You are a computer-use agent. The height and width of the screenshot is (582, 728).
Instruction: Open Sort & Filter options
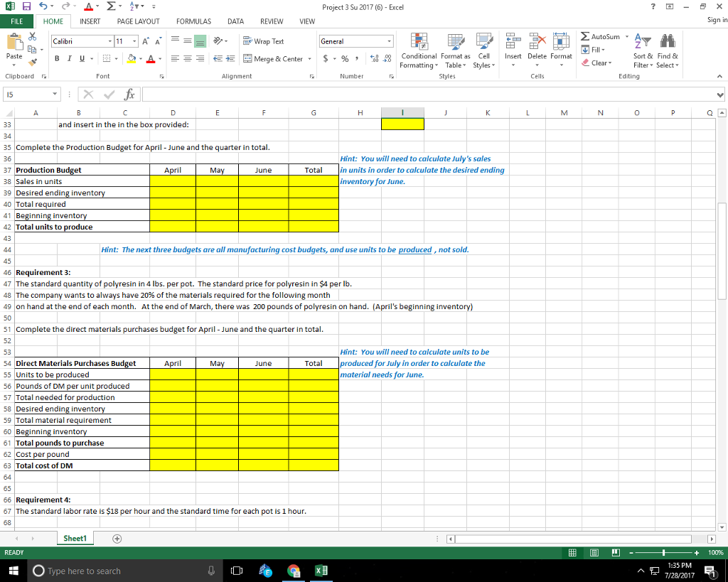(x=642, y=50)
